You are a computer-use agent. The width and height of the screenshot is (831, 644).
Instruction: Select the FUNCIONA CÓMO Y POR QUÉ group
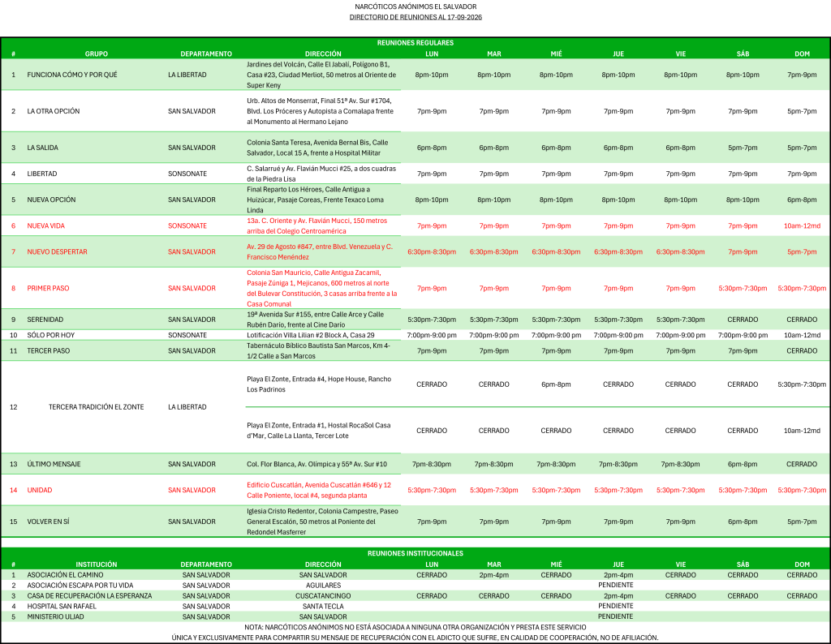72,75
